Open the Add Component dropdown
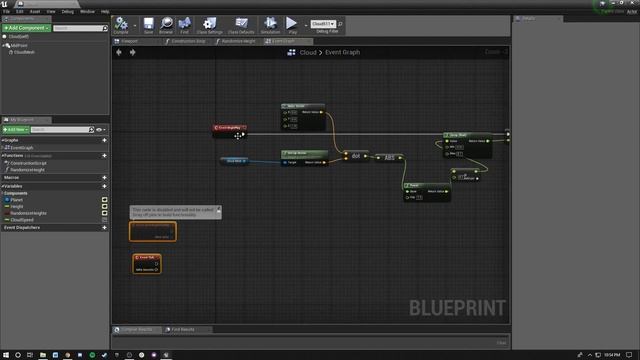Viewport: 640px width, 360px height. pos(27,28)
